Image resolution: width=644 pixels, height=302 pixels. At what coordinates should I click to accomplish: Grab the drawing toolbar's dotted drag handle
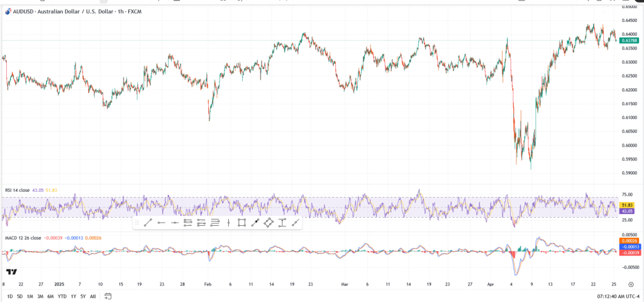137,222
